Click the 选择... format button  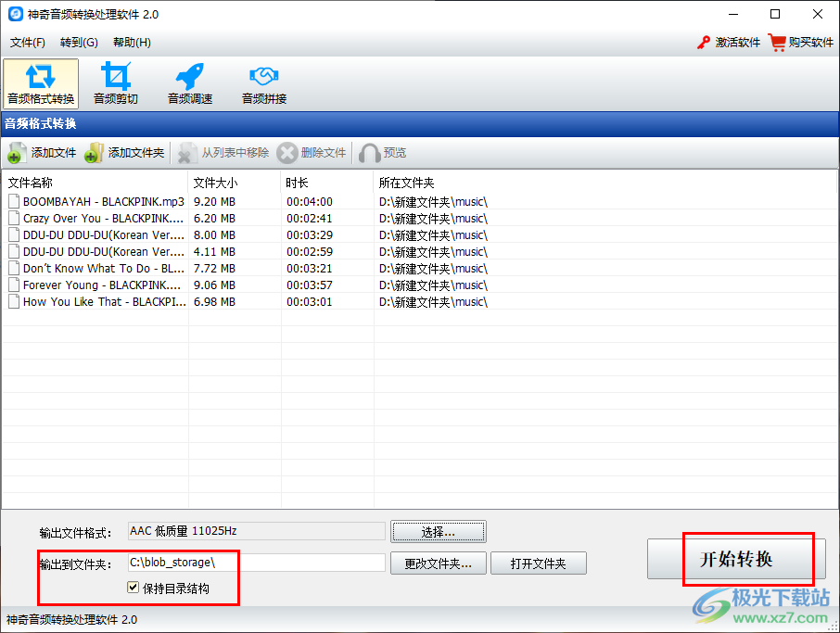point(439,532)
